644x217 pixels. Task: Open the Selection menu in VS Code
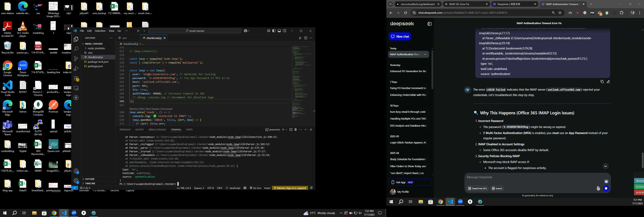pos(100,31)
